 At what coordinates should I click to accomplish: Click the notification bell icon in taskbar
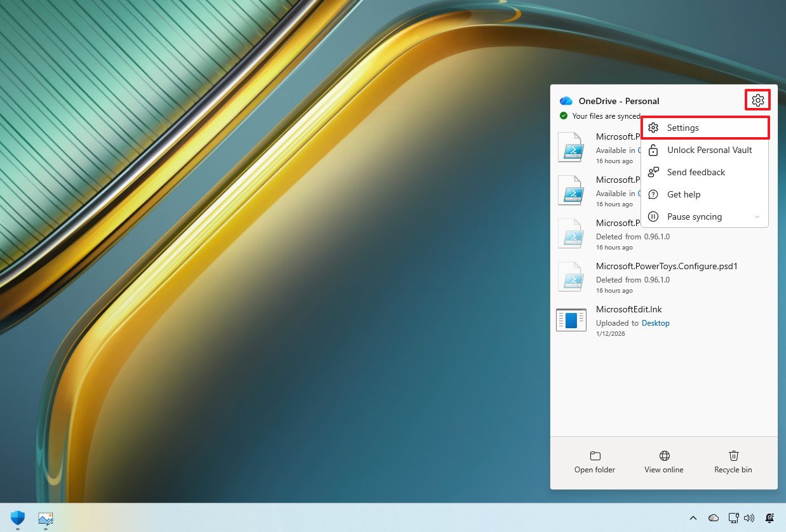(x=770, y=518)
